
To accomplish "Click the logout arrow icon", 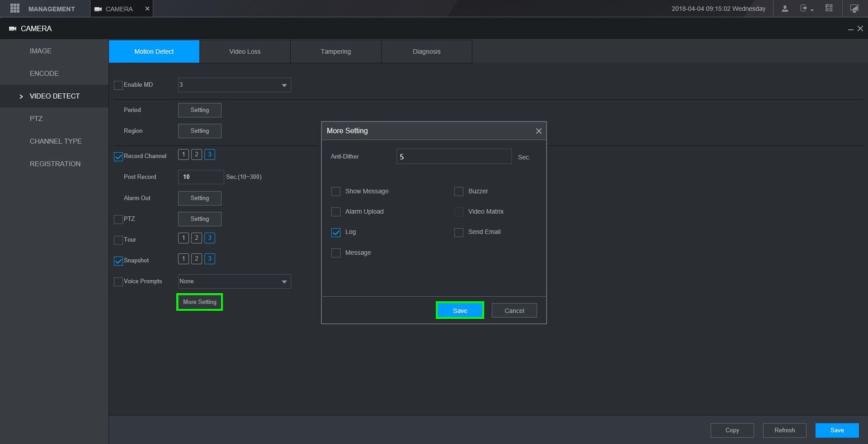I will [804, 9].
